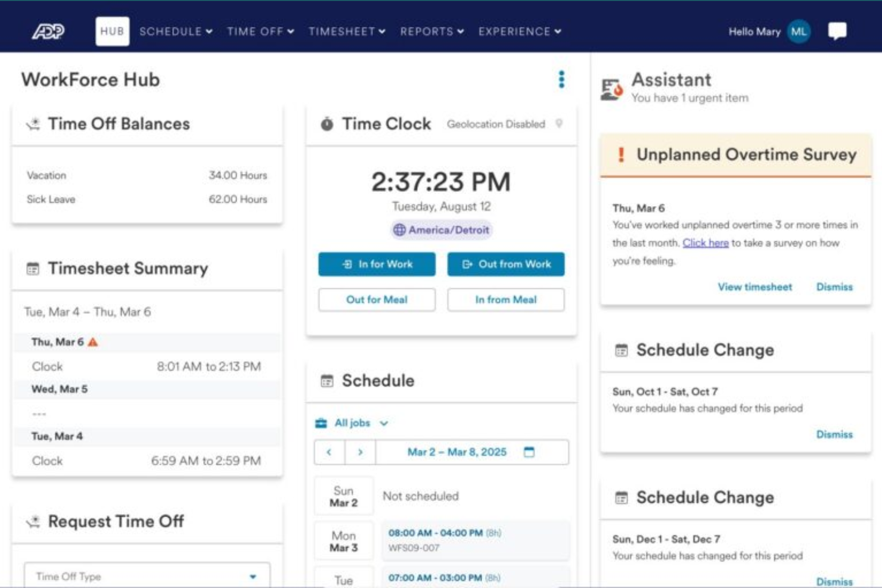Expand the All jobs dropdown
The image size is (882, 588).
(383, 424)
